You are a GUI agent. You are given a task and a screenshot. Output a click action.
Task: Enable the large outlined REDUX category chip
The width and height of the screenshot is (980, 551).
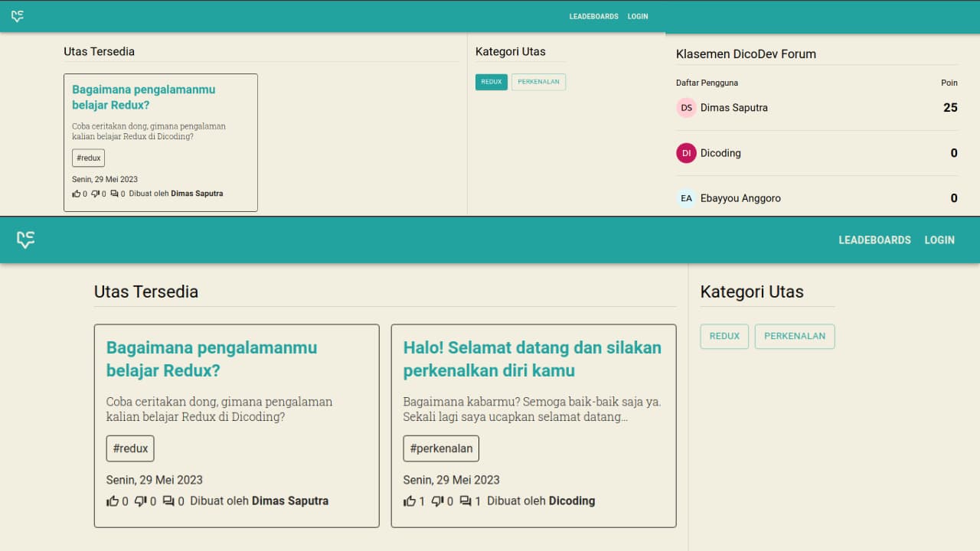click(724, 336)
